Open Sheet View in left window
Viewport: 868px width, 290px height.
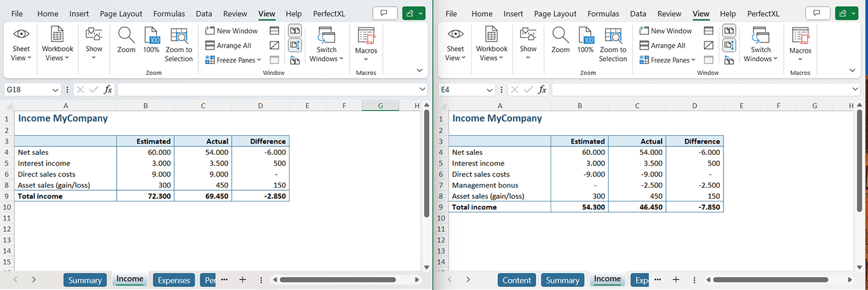(x=21, y=44)
